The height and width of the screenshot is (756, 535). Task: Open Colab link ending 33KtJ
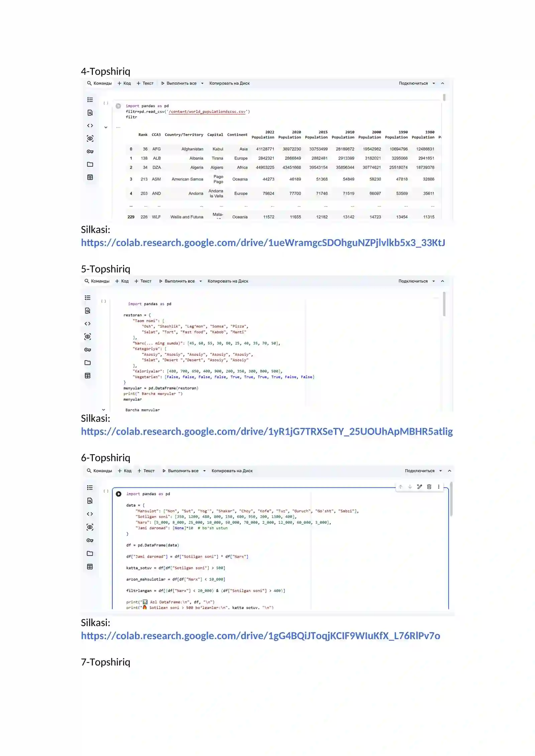263,243
